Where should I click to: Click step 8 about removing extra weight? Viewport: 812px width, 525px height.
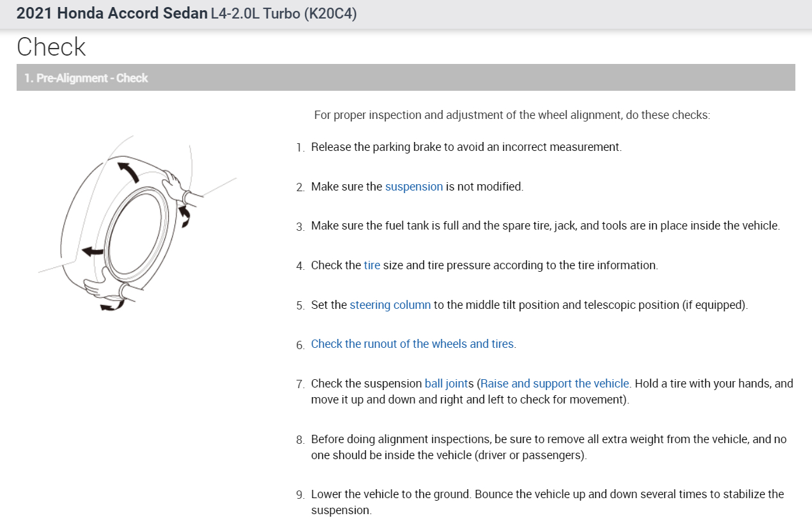point(549,448)
